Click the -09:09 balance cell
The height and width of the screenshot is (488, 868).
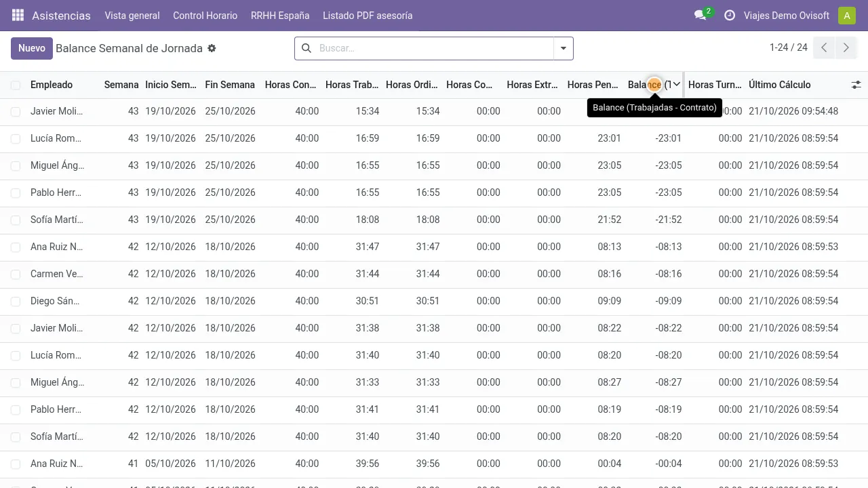point(669,301)
